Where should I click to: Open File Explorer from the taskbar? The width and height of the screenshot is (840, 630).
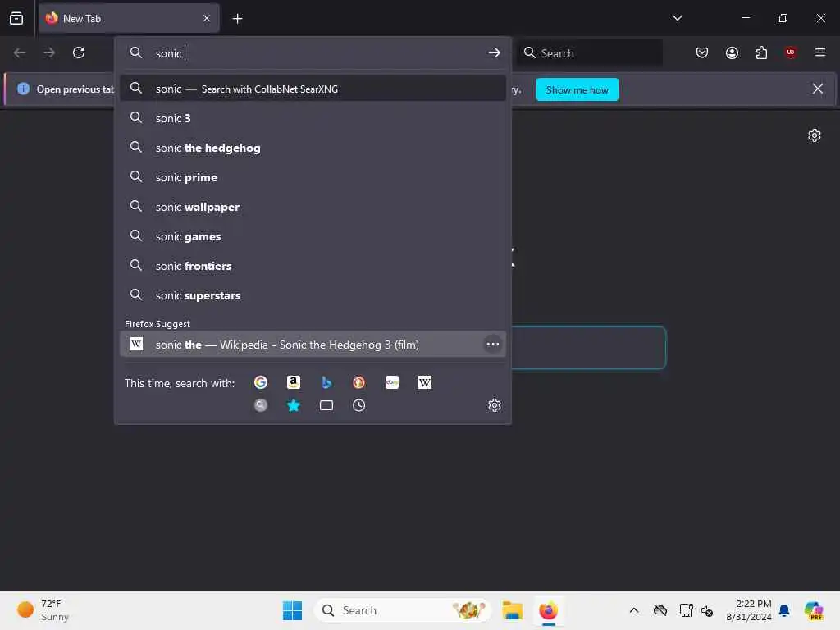click(512, 610)
